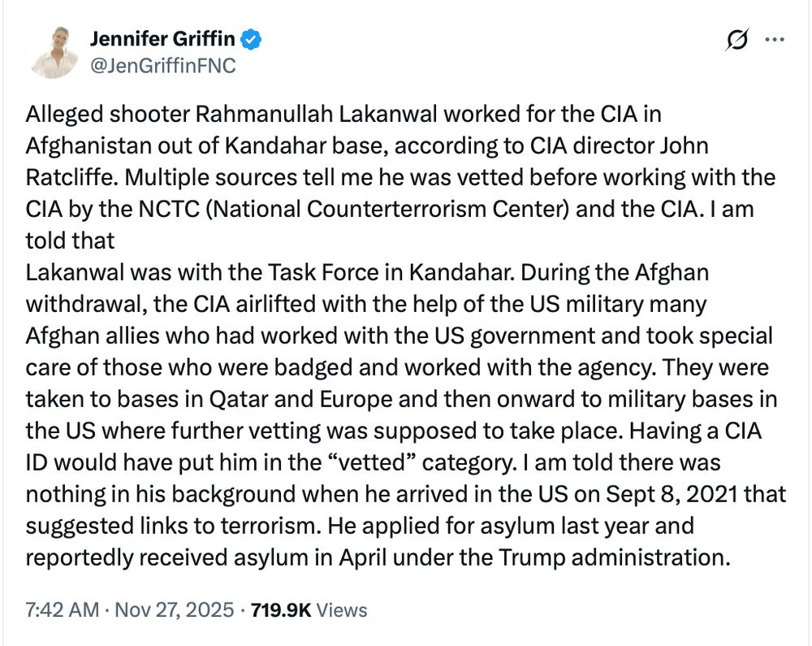This screenshot has width=812, height=646.
Task: View Jennifer Griffin's profile picture
Action: 55,52
